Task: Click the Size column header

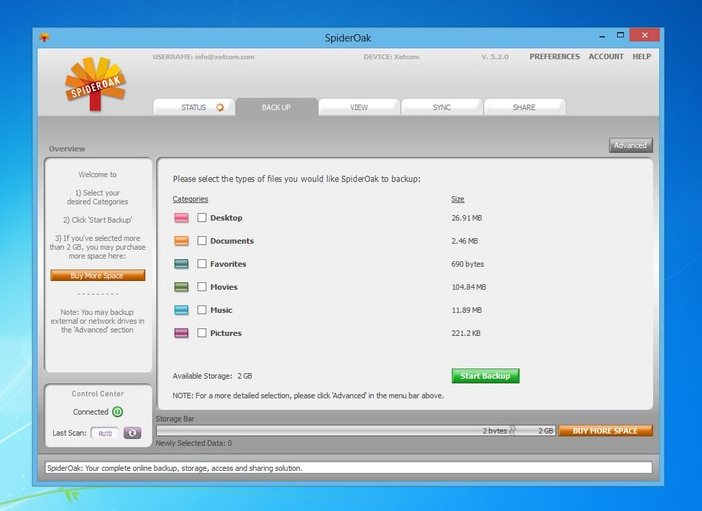Action: pyautogui.click(x=458, y=199)
